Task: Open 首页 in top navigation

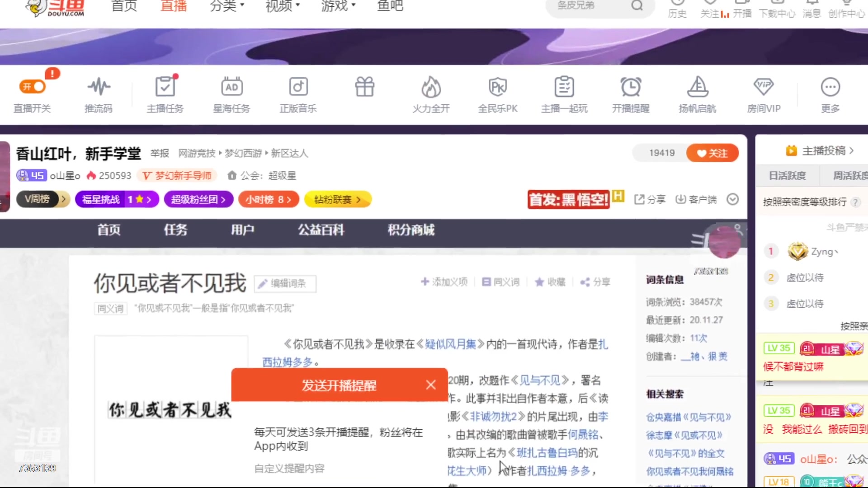Action: tap(124, 5)
